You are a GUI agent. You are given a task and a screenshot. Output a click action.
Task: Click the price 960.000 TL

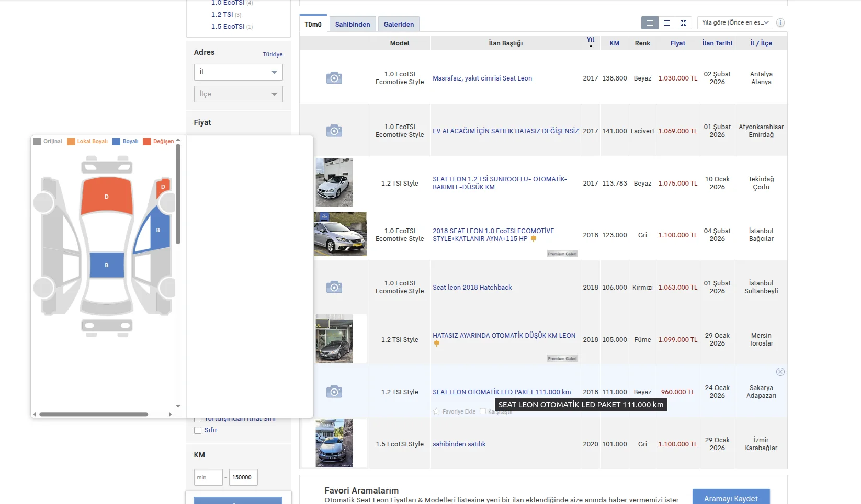(x=678, y=392)
